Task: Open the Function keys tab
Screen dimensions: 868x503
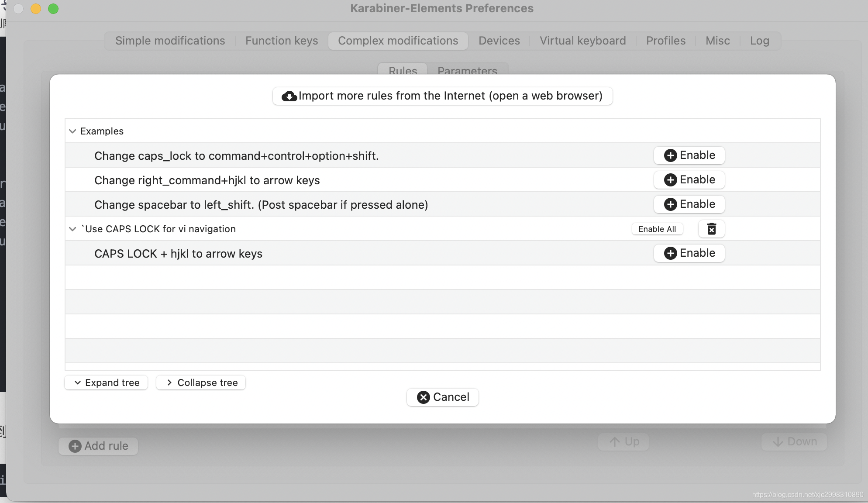Action: tap(282, 41)
